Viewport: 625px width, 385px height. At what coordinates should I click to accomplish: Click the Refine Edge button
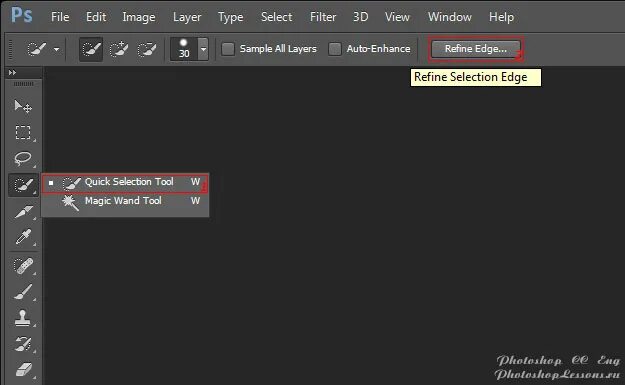click(x=476, y=49)
